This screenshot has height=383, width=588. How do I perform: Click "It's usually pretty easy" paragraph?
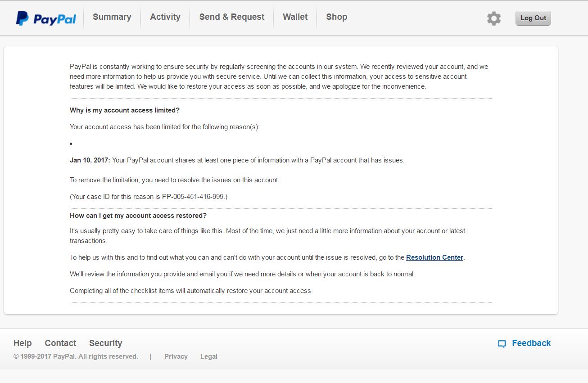(x=267, y=236)
